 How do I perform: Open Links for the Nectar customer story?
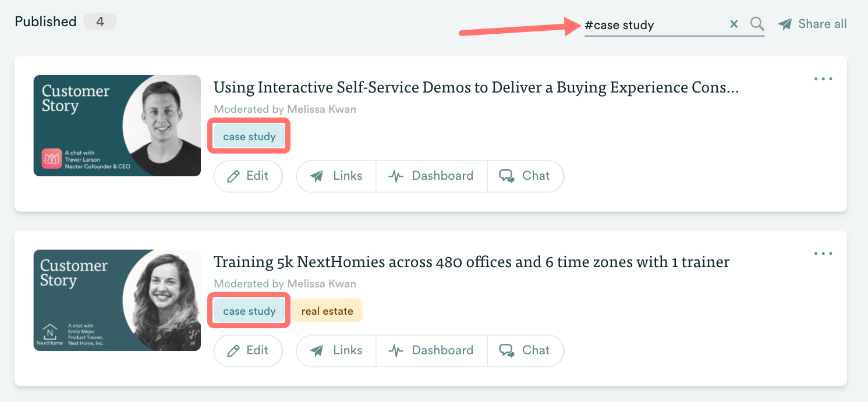336,176
